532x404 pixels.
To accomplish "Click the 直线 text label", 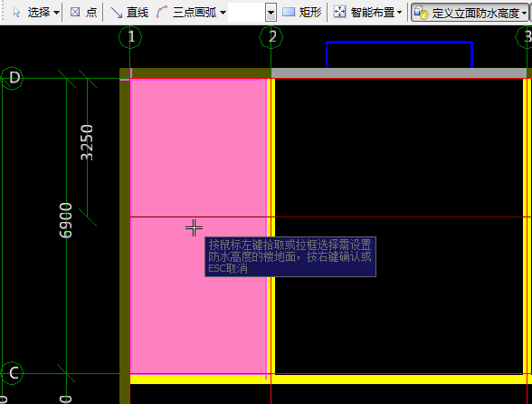I will 138,13.
